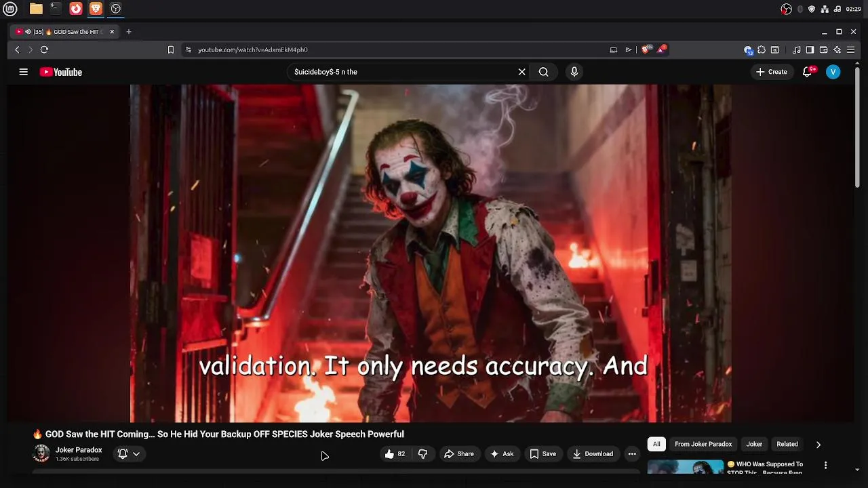
Task: Select the All filter chip
Action: (x=656, y=444)
